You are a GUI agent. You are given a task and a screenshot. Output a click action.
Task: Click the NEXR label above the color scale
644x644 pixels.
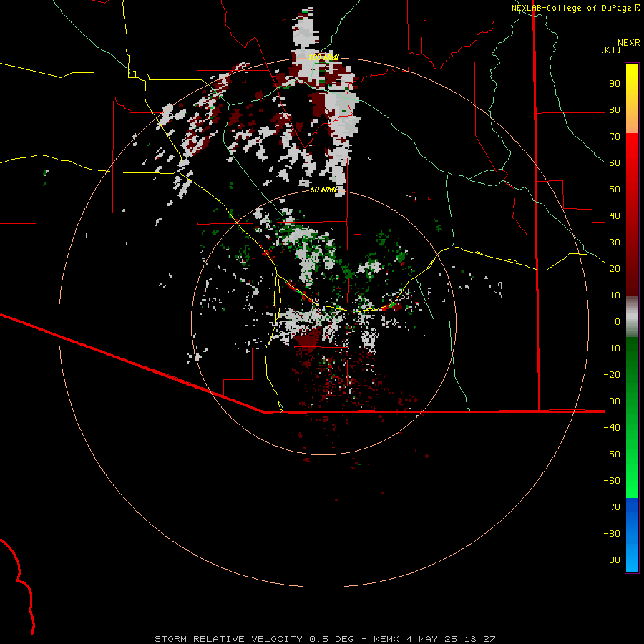(628, 43)
